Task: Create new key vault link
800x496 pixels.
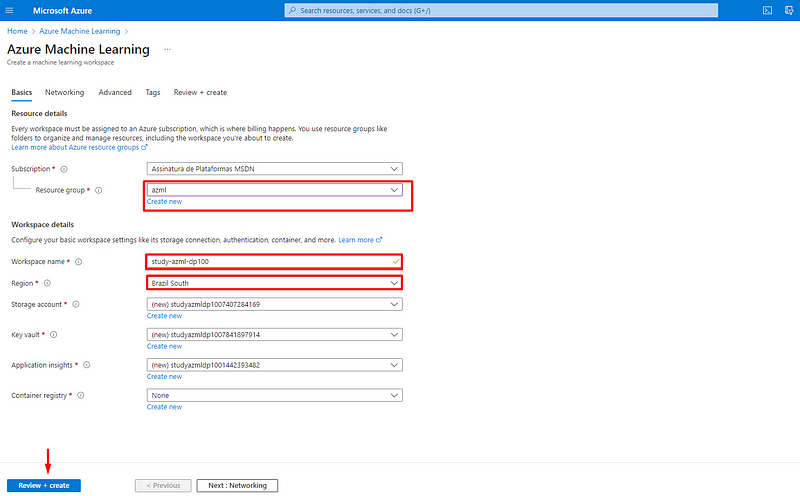Action: click(164, 346)
